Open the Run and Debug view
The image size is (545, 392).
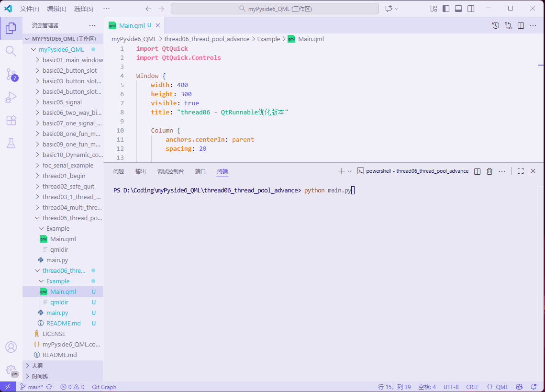pos(11,98)
